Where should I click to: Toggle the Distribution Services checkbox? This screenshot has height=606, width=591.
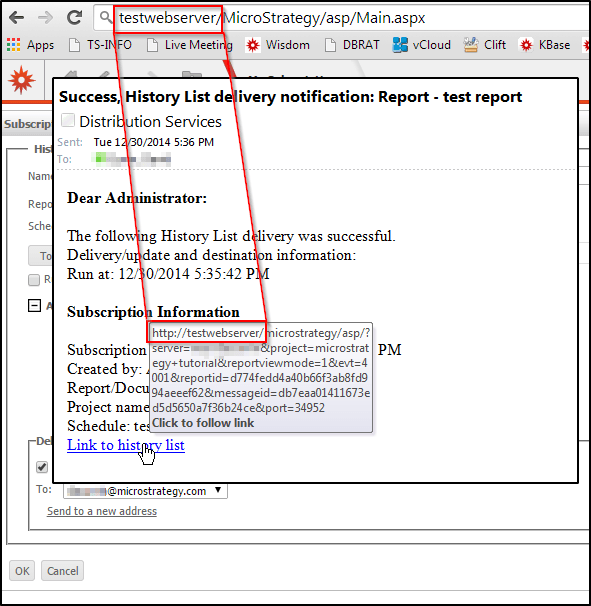coord(68,120)
